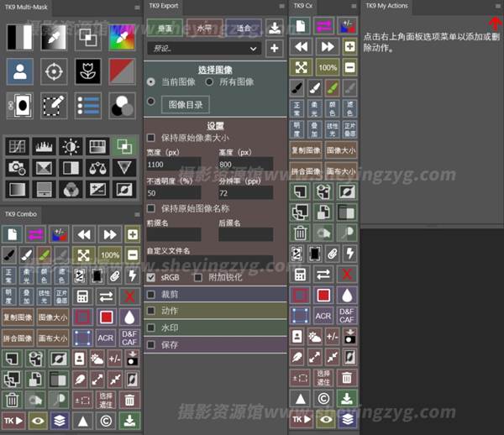Switch to the TK9 My Actions tab
This screenshot has height=435, width=504.
click(389, 6)
